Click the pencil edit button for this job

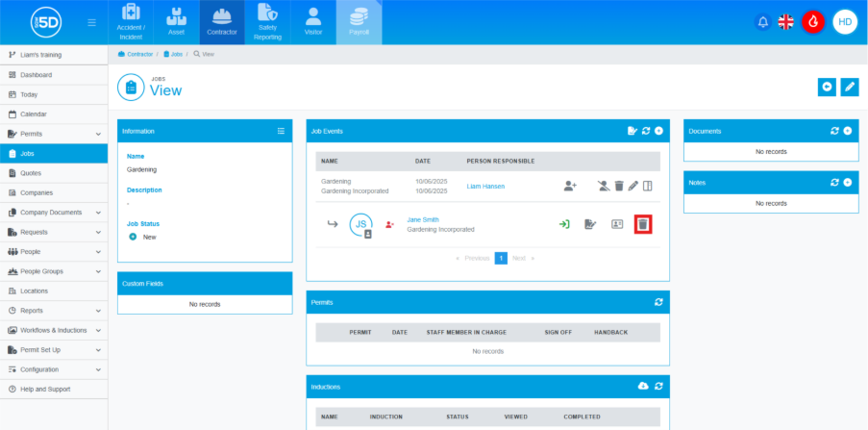point(849,88)
